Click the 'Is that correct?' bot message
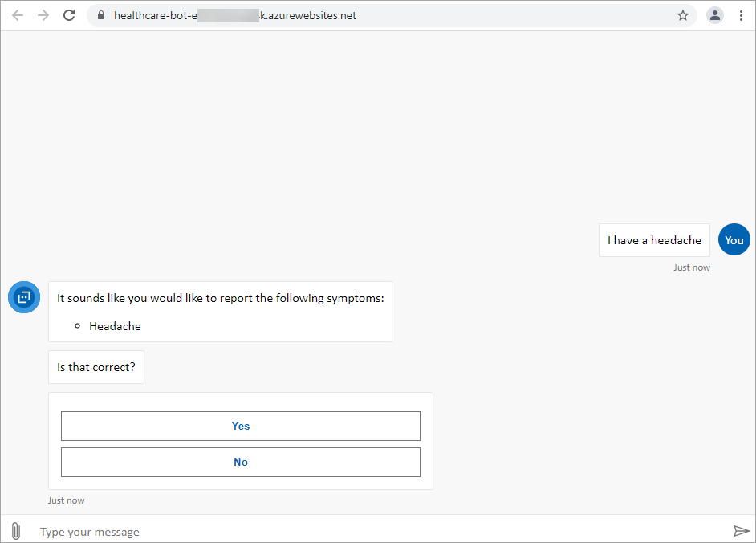This screenshot has width=756, height=543. [96, 366]
